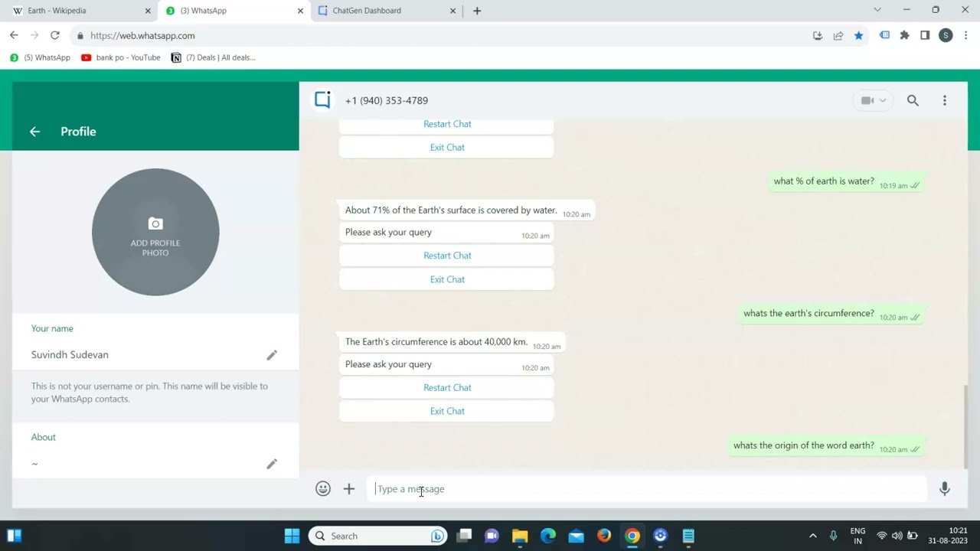Click message 'whats the origin of the word earth?'
Screen dimensions: 980x551
point(826,445)
